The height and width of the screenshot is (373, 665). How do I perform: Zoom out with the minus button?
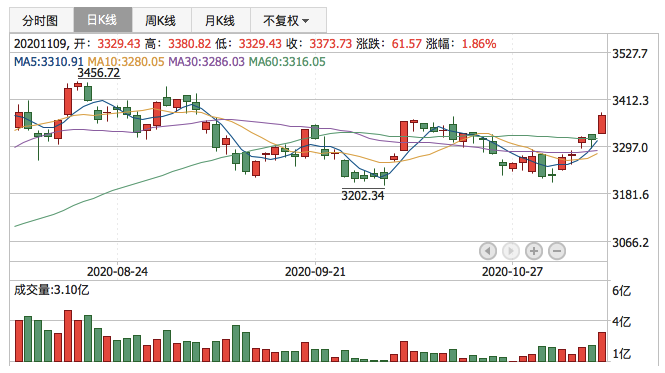click(557, 251)
